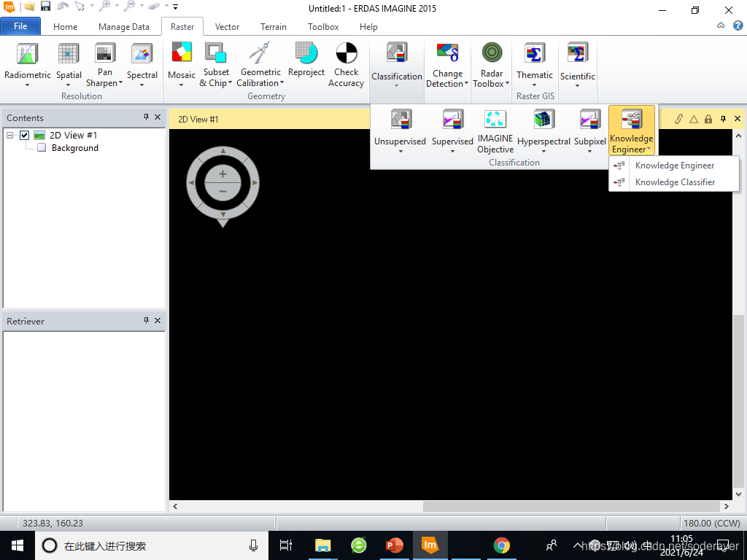This screenshot has width=747, height=560.
Task: Open the Spectral tools icon
Action: coord(142,54)
